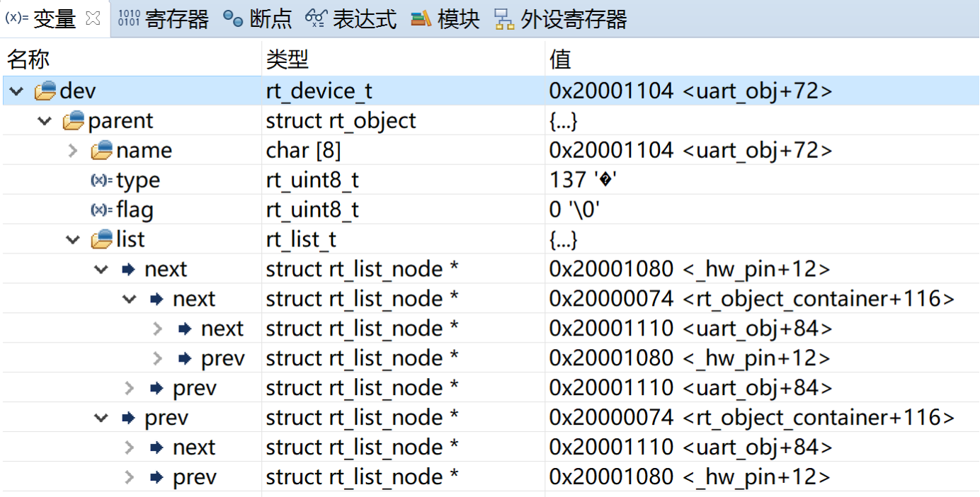Expand the prev node under list

pos(101,417)
